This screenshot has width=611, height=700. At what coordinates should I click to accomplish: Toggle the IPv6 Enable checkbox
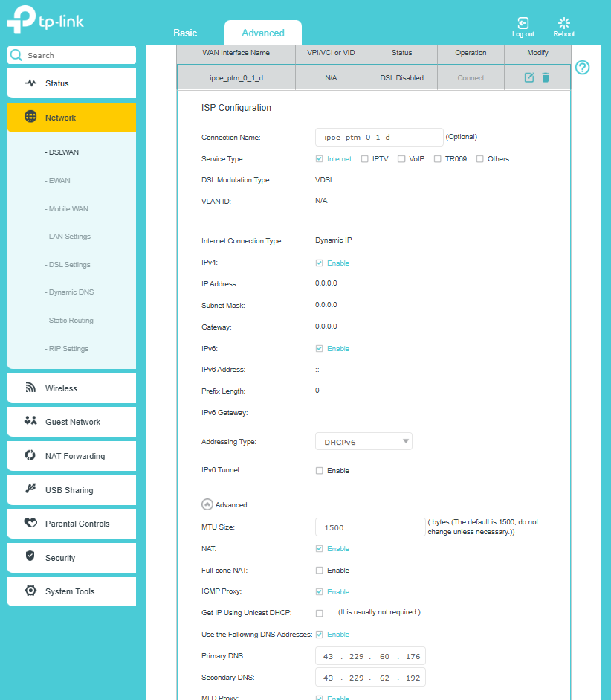(320, 349)
